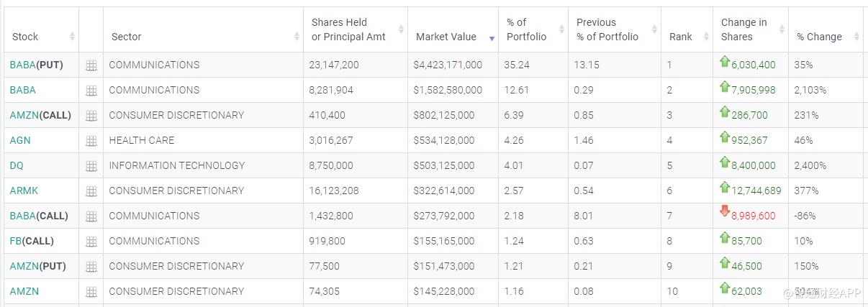Open the AGN ticker link
Viewport: 868px width, 307px height.
(x=20, y=140)
